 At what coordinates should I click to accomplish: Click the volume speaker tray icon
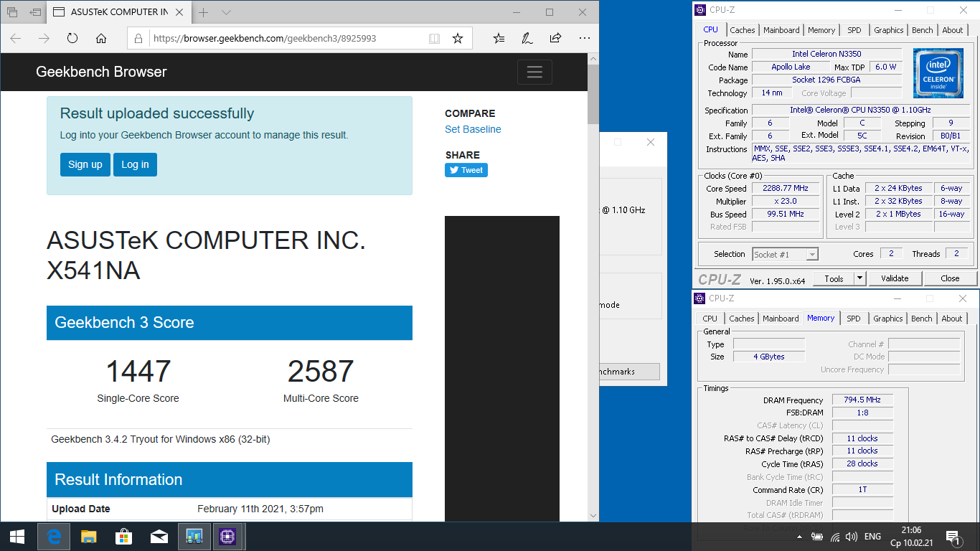coord(852,537)
